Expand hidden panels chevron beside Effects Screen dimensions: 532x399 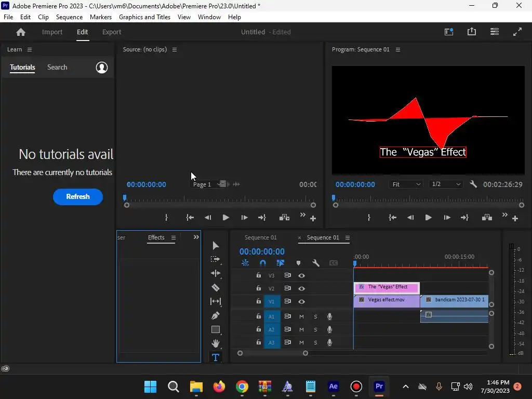click(x=196, y=237)
